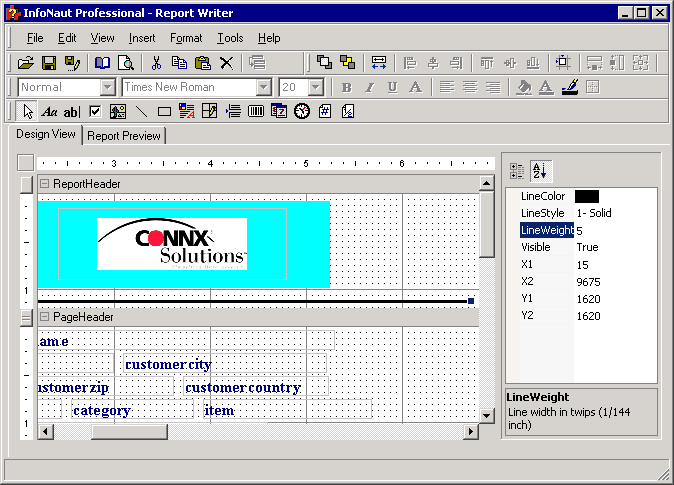Open the File menu

[x=35, y=38]
